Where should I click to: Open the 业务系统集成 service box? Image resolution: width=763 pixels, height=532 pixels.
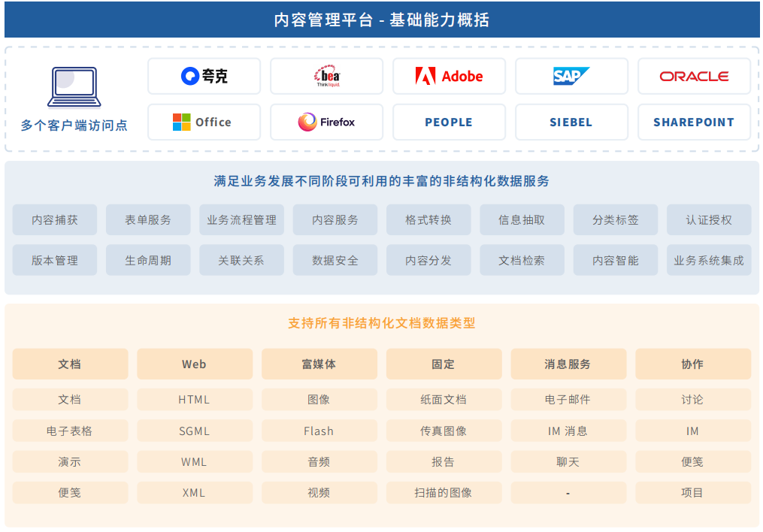(708, 261)
